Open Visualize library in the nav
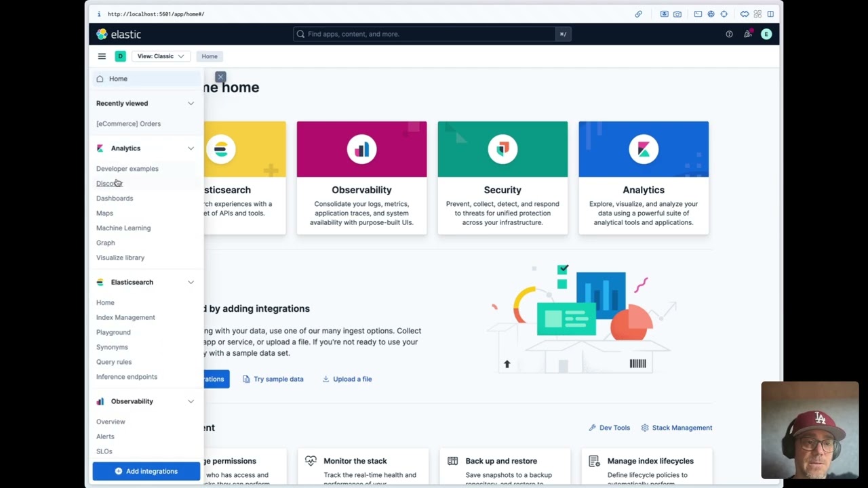Viewport: 868px width, 488px height. 120,258
